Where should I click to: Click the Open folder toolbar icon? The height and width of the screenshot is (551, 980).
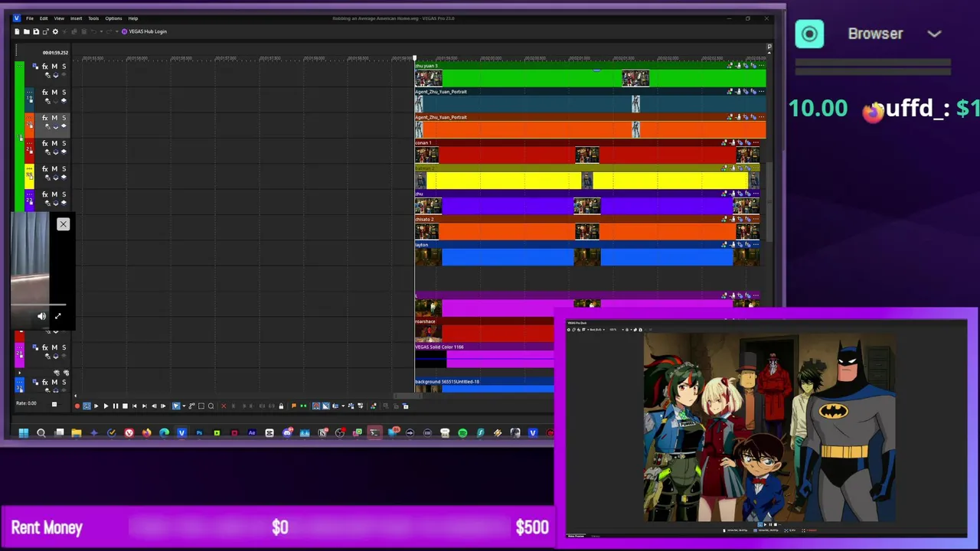click(x=26, y=31)
